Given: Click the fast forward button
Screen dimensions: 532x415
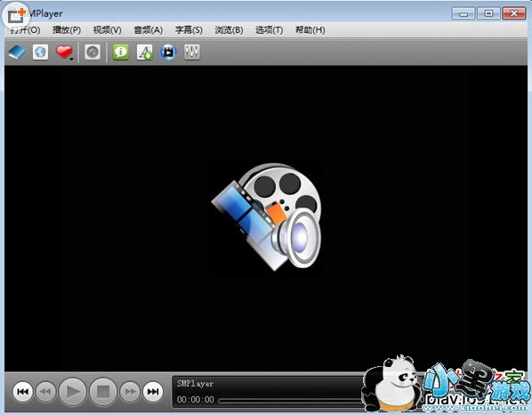Looking at the screenshot, I should pos(130,392).
